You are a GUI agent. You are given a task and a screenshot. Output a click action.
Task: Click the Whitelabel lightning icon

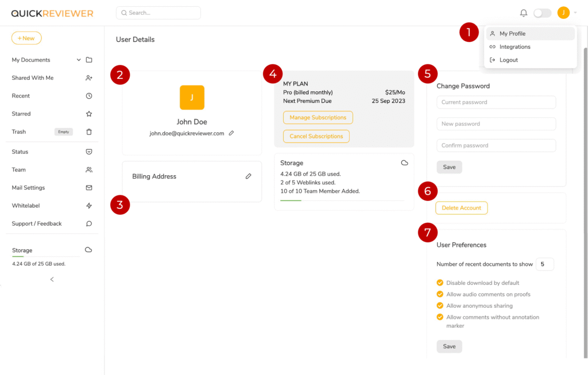pos(89,206)
